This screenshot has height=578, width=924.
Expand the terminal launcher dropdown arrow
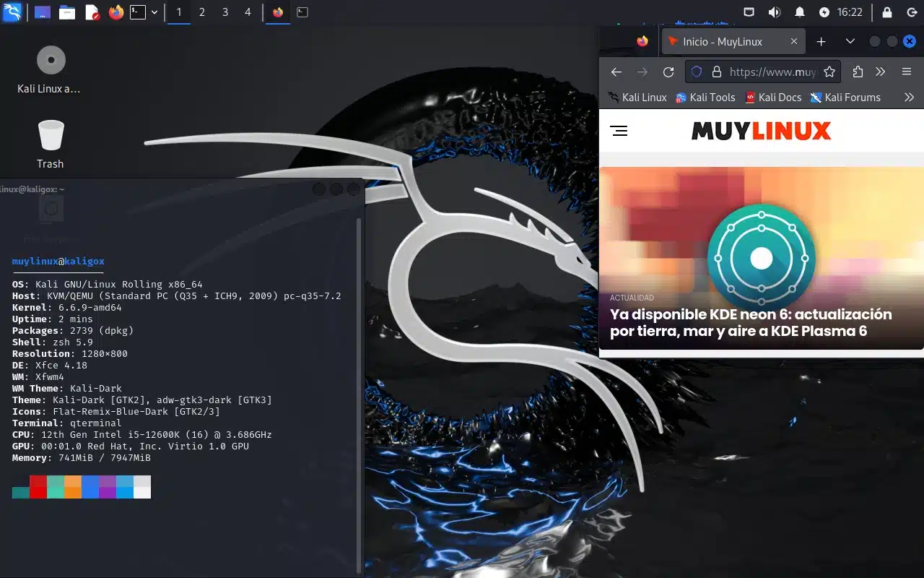click(154, 12)
